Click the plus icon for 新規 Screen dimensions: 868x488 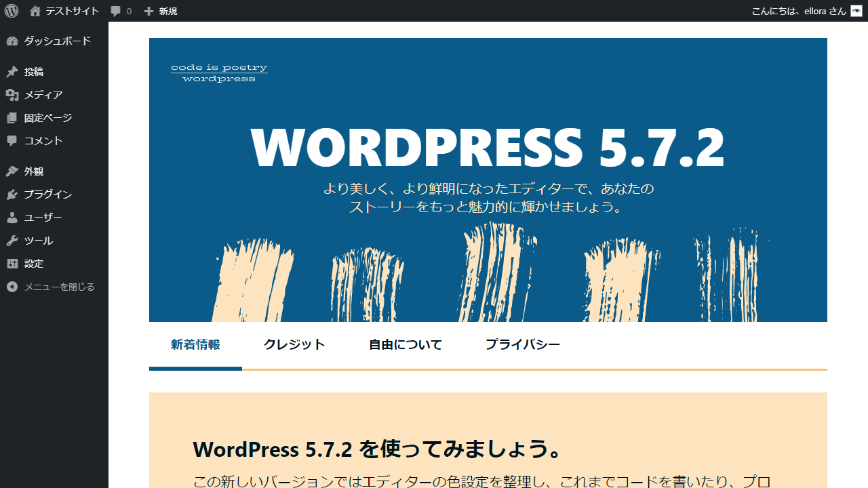coord(149,11)
